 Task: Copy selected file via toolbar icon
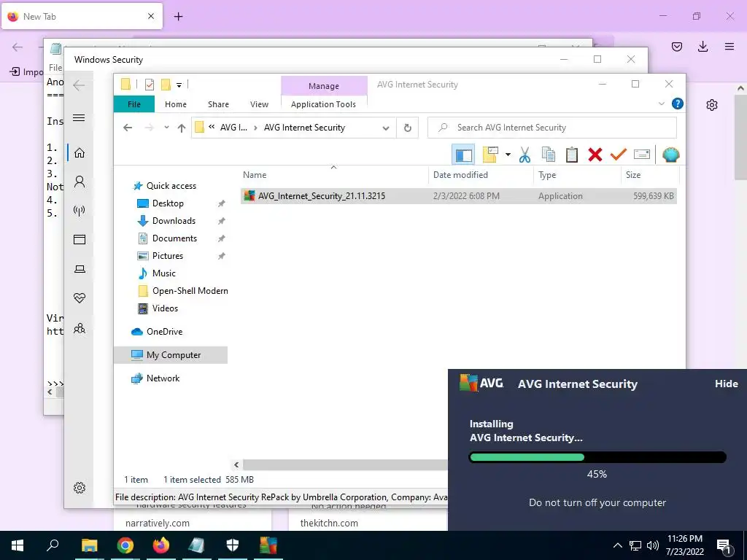point(549,155)
